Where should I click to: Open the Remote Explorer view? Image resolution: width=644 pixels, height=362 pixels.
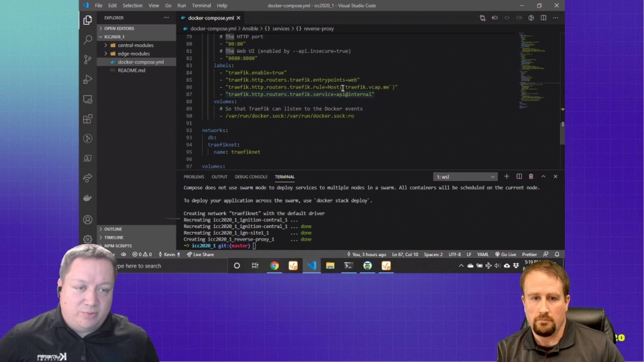point(87,99)
